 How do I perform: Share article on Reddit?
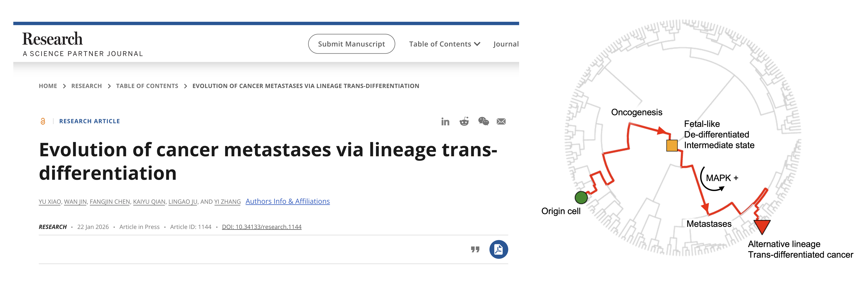coord(464,121)
